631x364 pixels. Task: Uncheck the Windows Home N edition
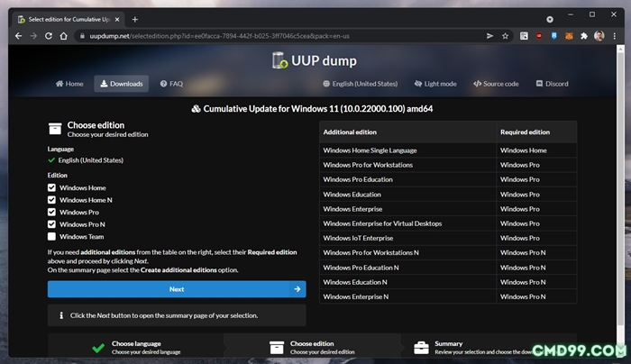51,200
